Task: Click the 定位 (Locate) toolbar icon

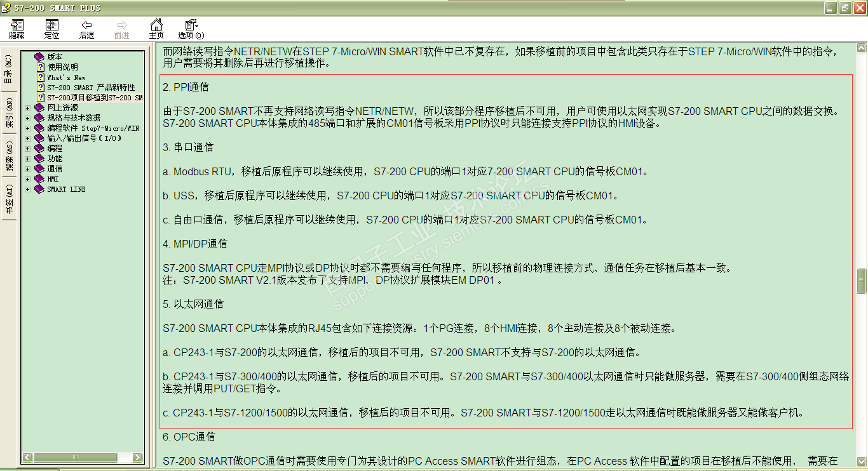Action: (51, 25)
